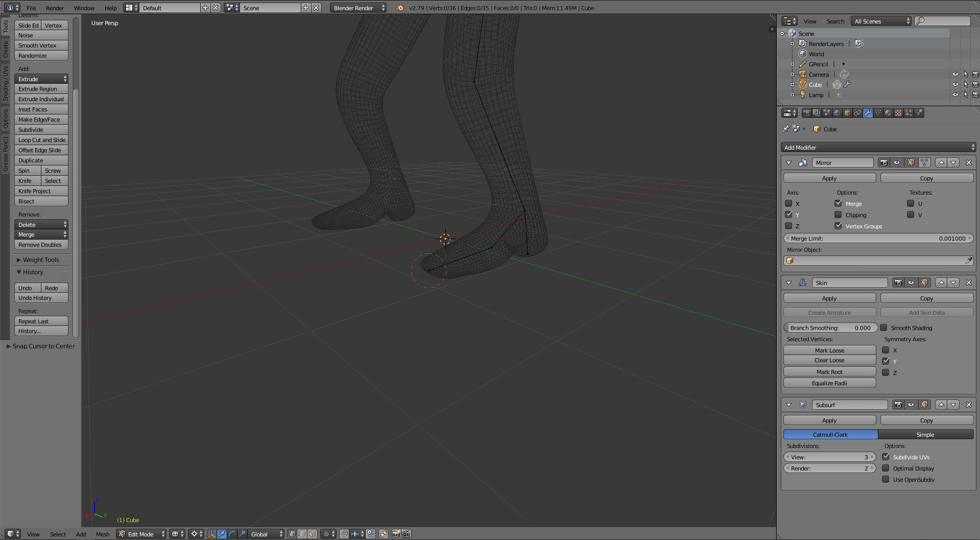Click the OpenGL render animation clapper icon
This screenshot has height=540, width=980.
(406, 534)
